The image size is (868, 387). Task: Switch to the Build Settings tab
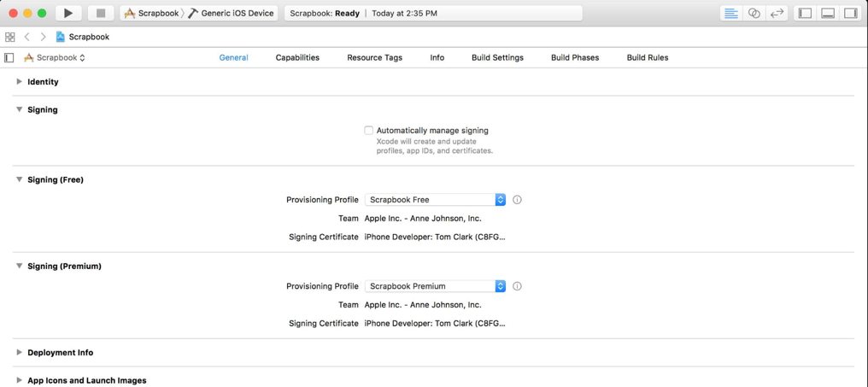coord(497,57)
